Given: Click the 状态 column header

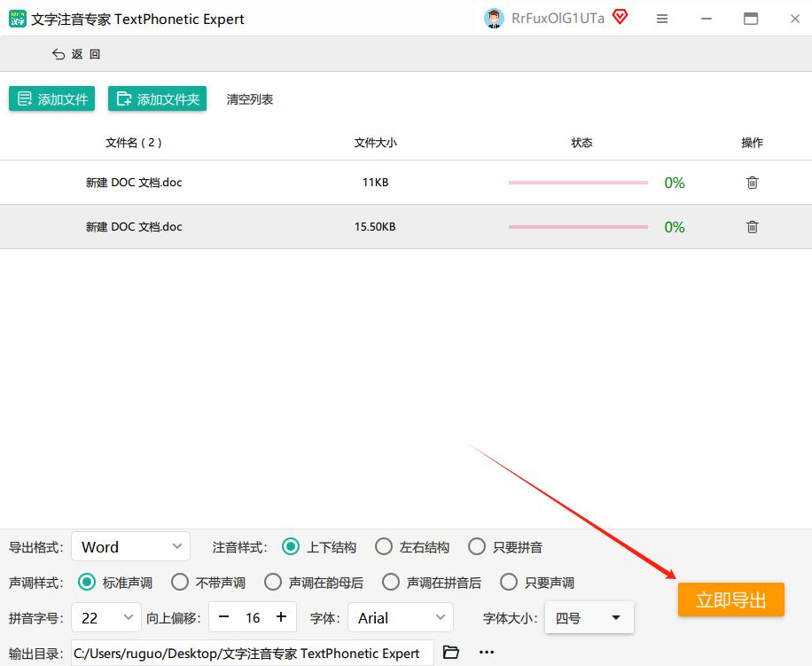Looking at the screenshot, I should [x=582, y=143].
